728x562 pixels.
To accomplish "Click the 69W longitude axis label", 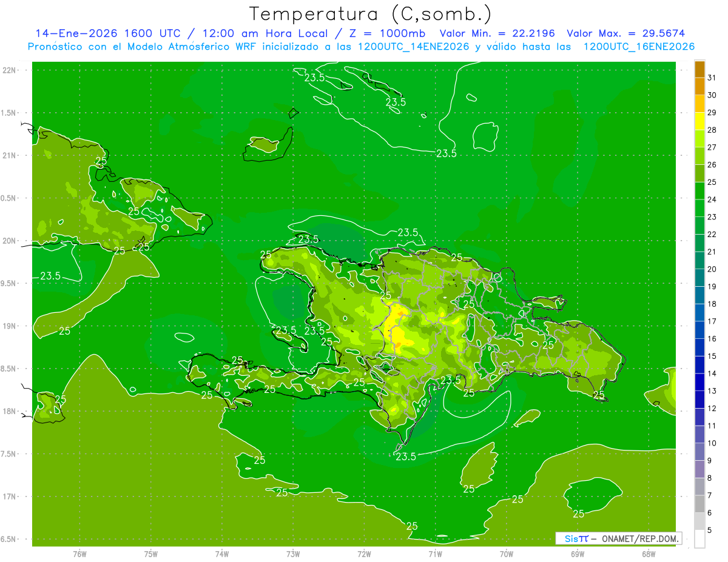I will point(578,554).
